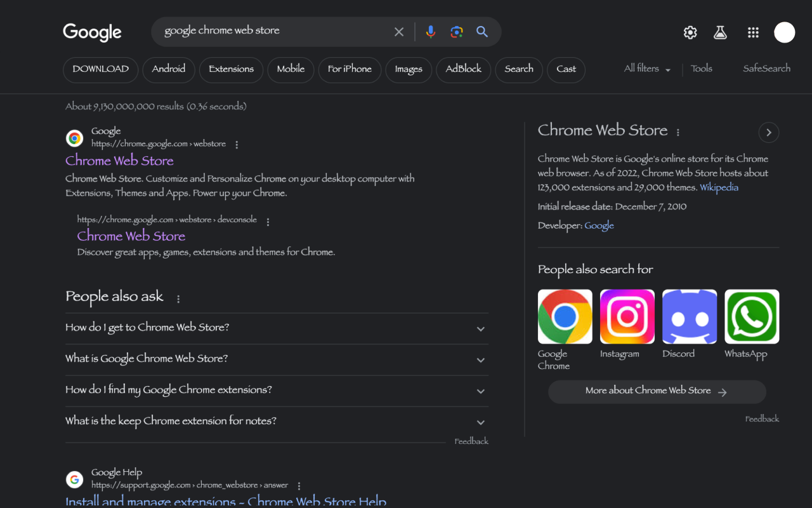812x508 pixels.
Task: Click the Chrome Web Store panel title
Action: click(x=603, y=131)
